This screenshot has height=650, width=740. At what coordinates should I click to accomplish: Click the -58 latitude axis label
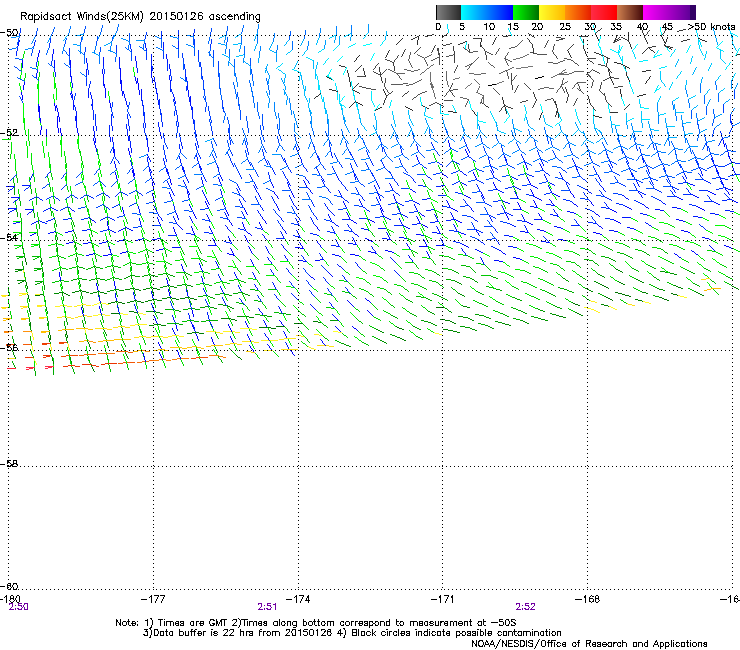pyautogui.click(x=9, y=464)
